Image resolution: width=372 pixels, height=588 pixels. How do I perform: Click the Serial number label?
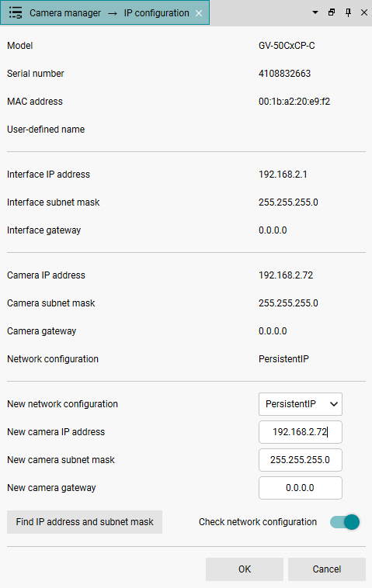tap(35, 74)
